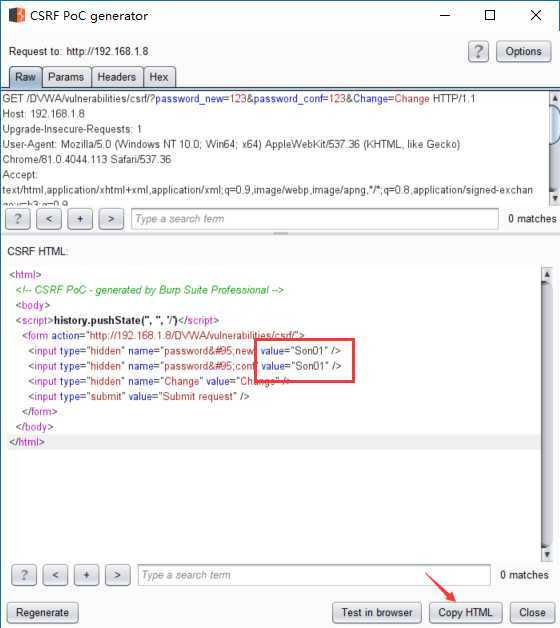
Task: Click the name="Change" hidden input line
Action: [x=158, y=381]
